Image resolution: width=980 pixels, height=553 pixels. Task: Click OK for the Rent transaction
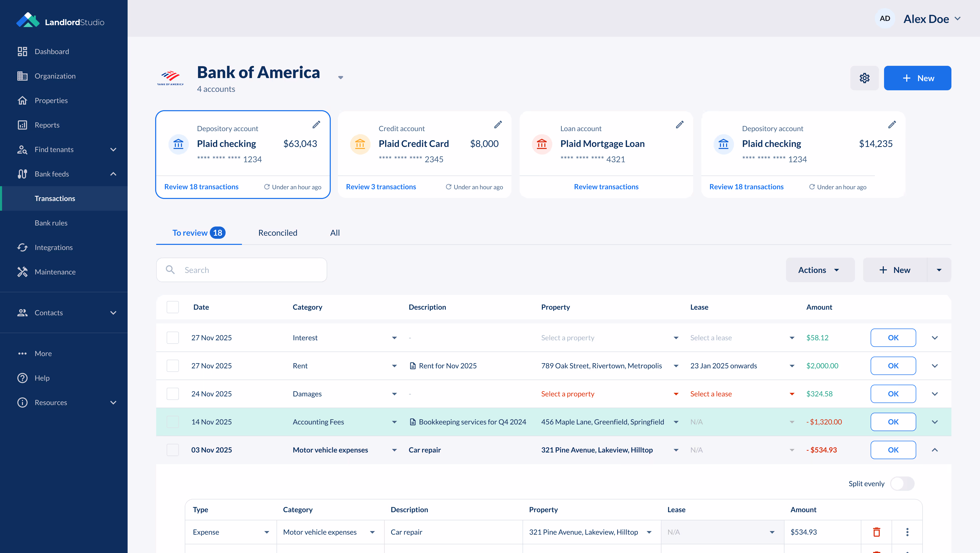[x=893, y=366]
